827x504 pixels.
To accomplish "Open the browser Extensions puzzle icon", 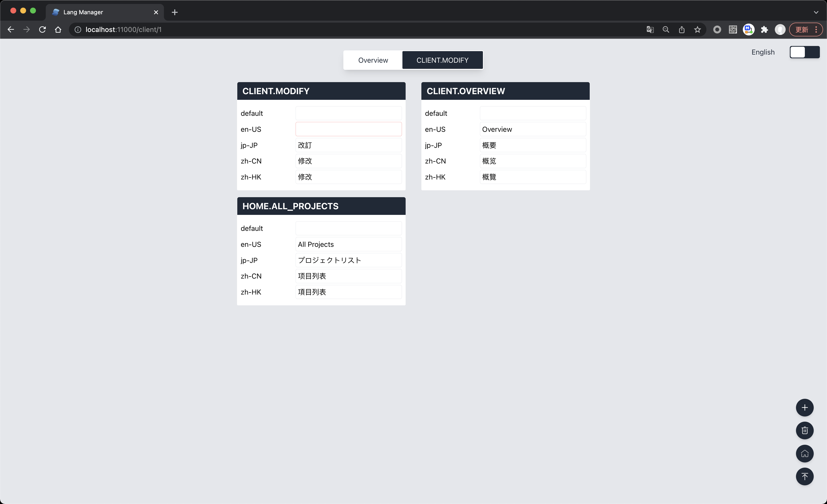I will pos(764,30).
